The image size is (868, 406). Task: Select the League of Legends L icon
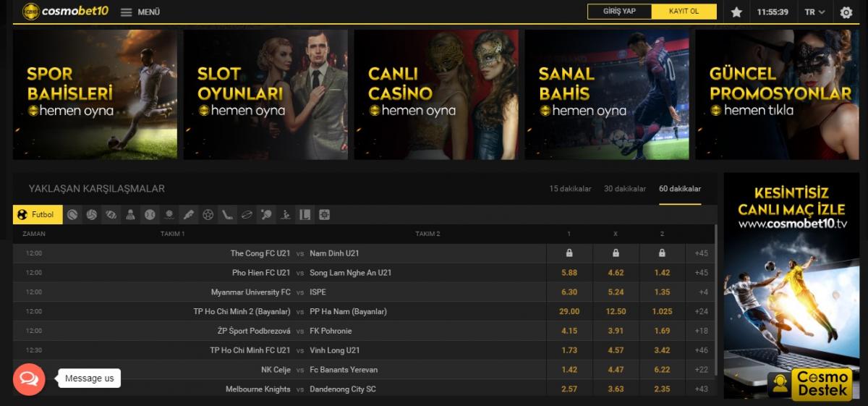(x=305, y=215)
